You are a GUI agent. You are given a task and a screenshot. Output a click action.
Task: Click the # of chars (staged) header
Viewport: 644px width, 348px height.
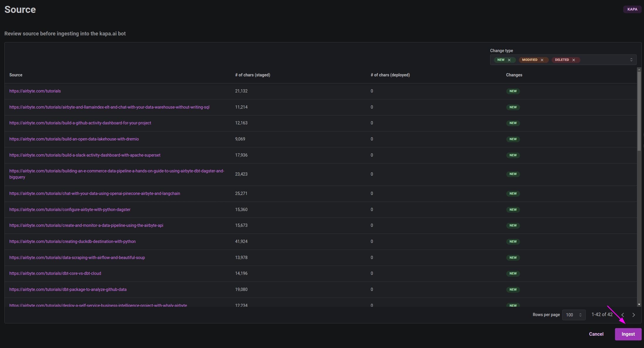click(x=253, y=75)
